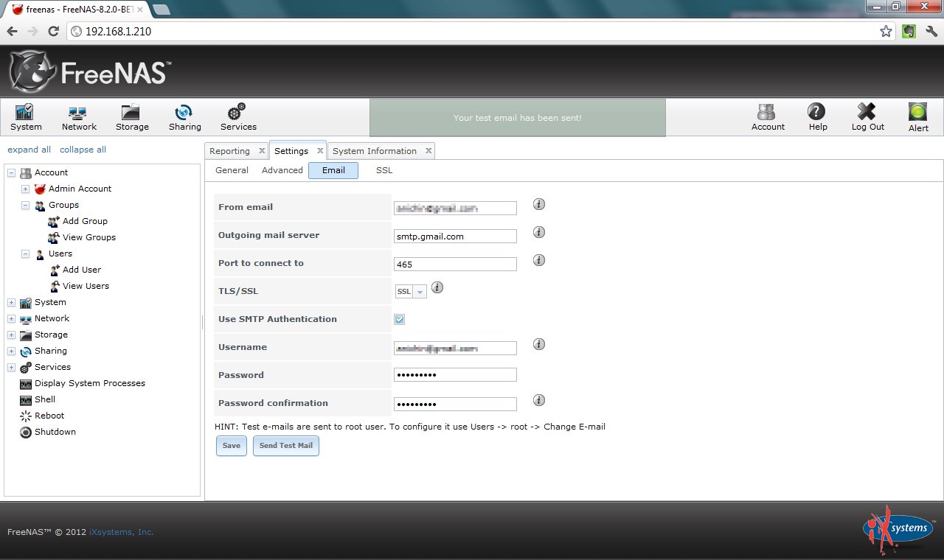Expand the Services tree node

coord(11,367)
